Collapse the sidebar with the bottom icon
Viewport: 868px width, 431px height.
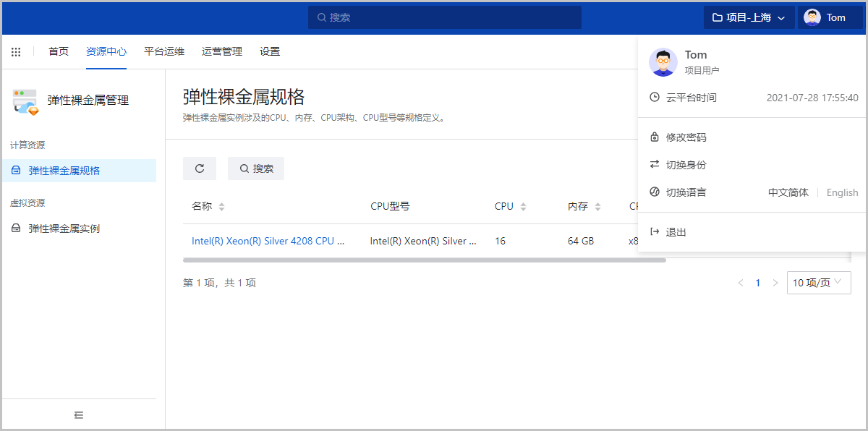79,415
